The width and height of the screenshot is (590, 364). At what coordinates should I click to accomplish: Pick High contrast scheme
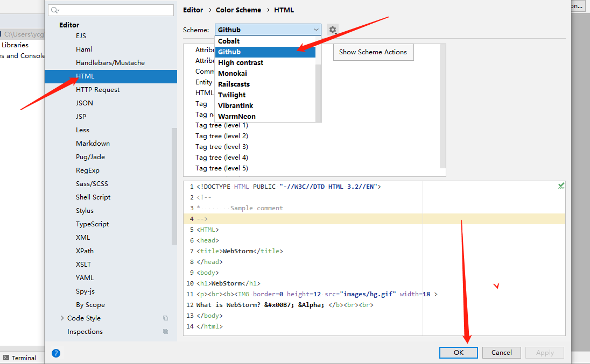(265, 63)
